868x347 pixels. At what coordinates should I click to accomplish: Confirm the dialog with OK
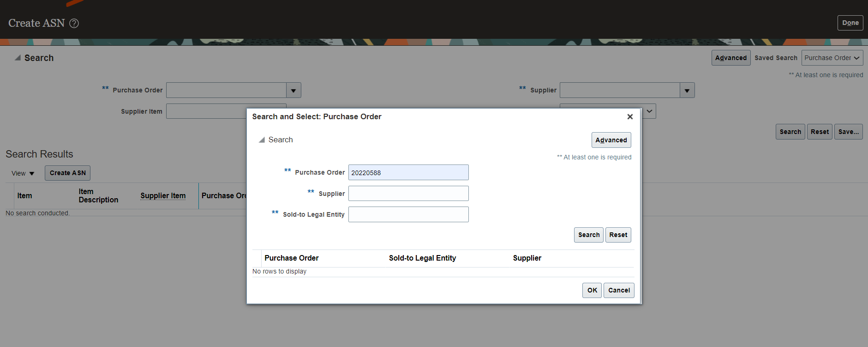pyautogui.click(x=592, y=290)
